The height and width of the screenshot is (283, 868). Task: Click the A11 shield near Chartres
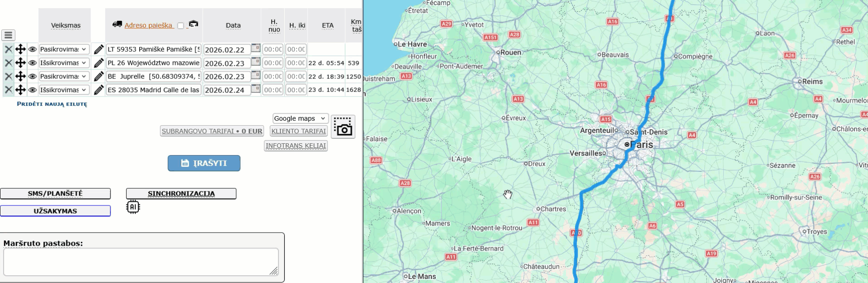pyautogui.click(x=533, y=222)
